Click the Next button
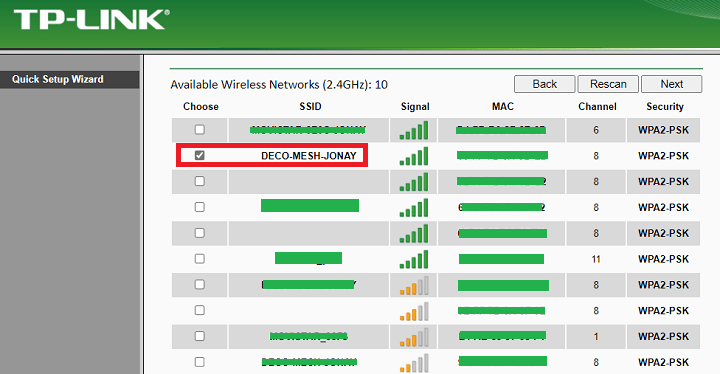Image resolution: width=720 pixels, height=374 pixels. pyautogui.click(x=671, y=84)
